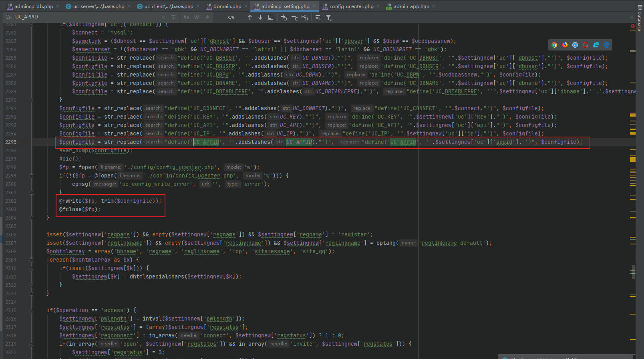The width and height of the screenshot is (644, 359).
Task: Collapse the if block at line 2299
Action: 31,175
